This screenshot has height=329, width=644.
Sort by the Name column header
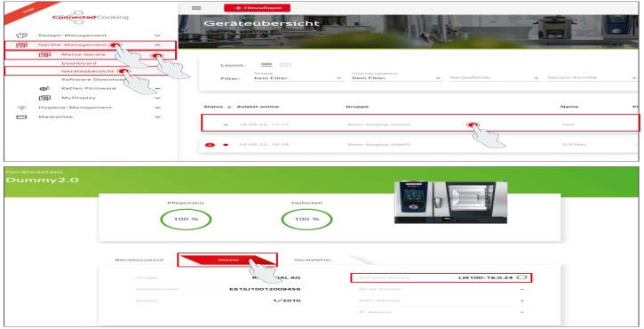[x=569, y=107]
